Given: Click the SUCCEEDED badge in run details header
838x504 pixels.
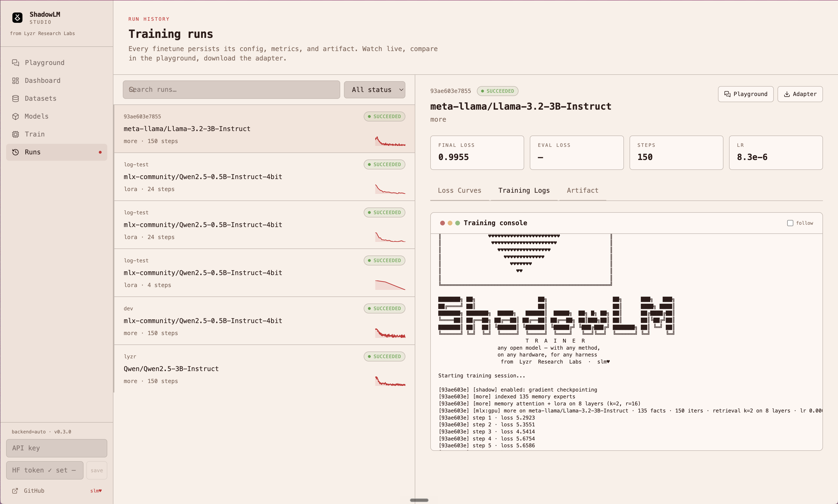Looking at the screenshot, I should (x=497, y=91).
